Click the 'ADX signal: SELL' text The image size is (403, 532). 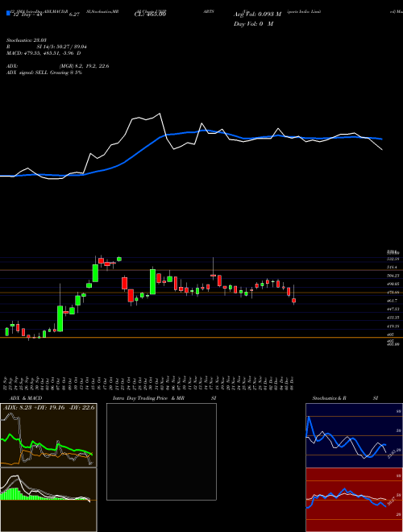[x=27, y=73]
